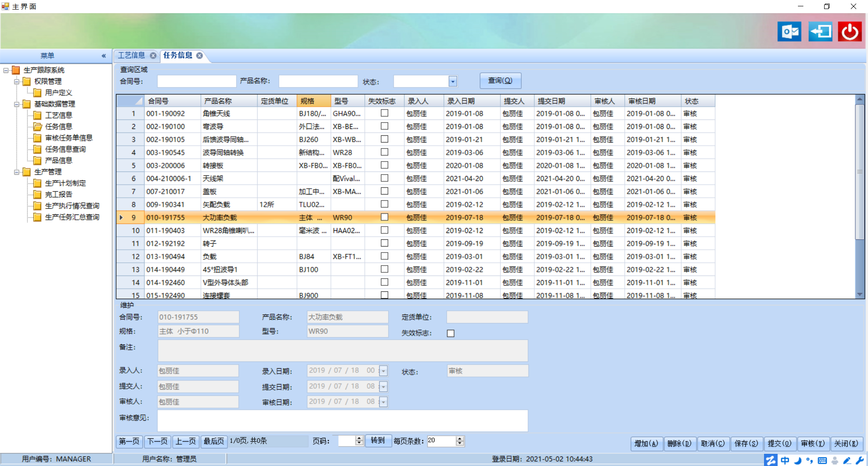Click the 转到 page jump button
Screen dimensions: 868x466
coord(378,441)
